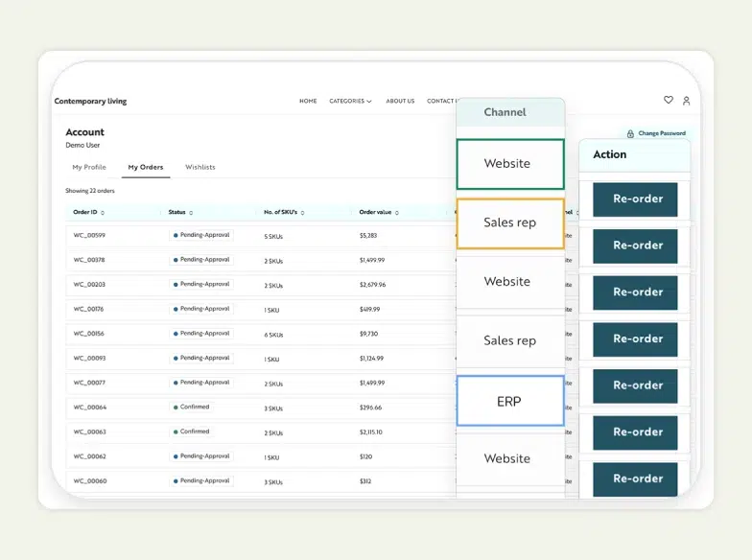
Task: Click the Contemporary living logo
Action: coord(90,101)
